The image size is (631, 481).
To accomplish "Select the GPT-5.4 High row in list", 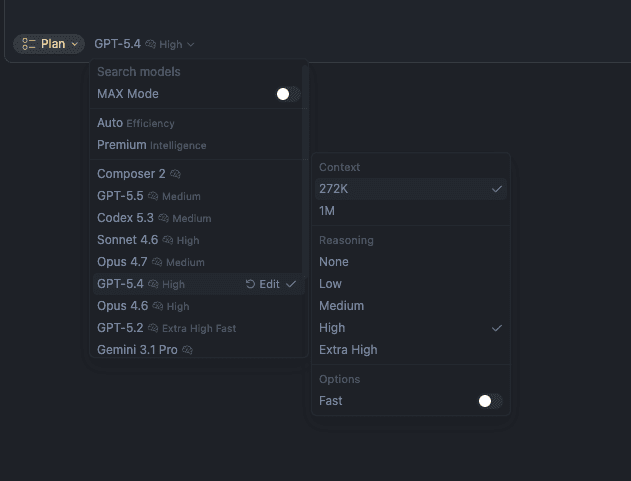I will (x=198, y=284).
